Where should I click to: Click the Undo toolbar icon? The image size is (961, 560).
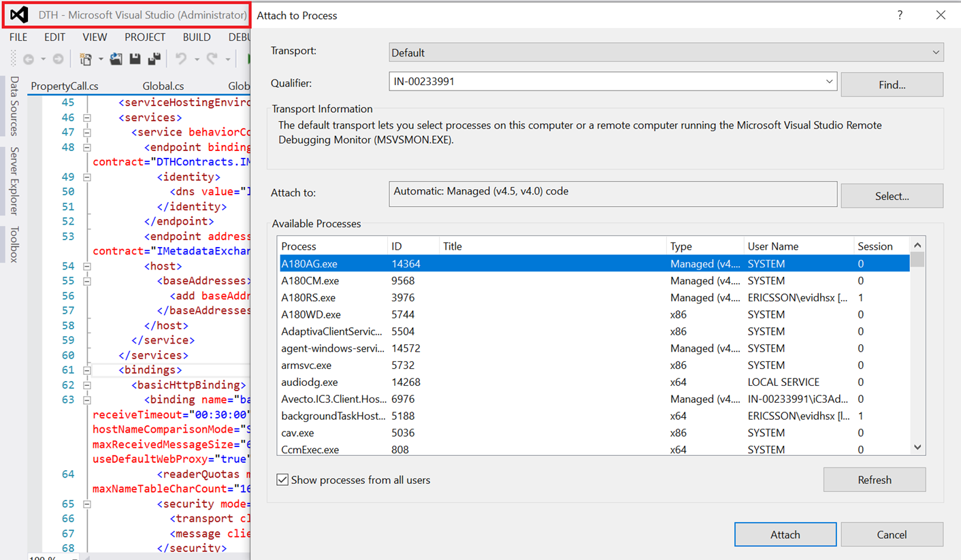tap(181, 59)
